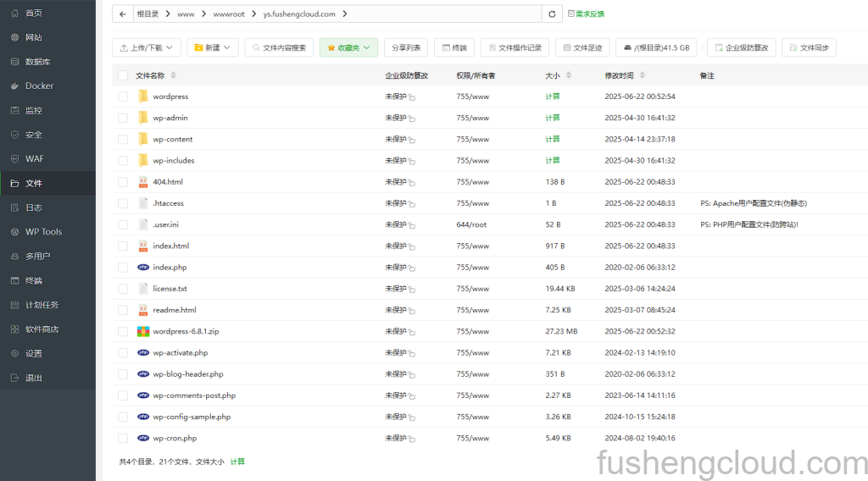Screen dimensions: 868x481
Task: Click the wp-config-sample.php PHP icon
Action: click(142, 417)
